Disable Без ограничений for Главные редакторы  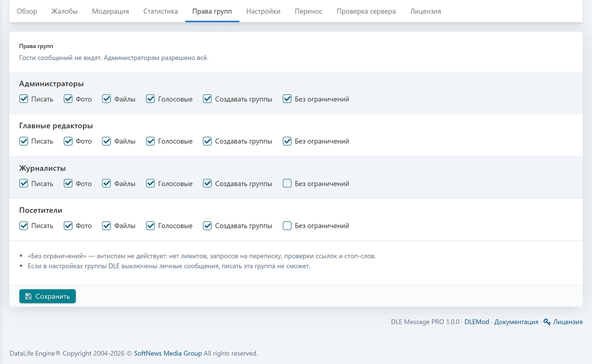287,141
